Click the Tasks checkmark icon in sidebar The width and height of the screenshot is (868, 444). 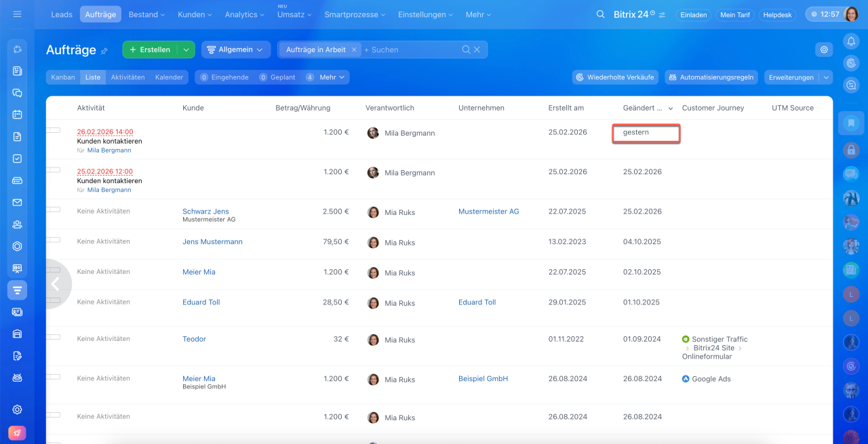point(18,159)
